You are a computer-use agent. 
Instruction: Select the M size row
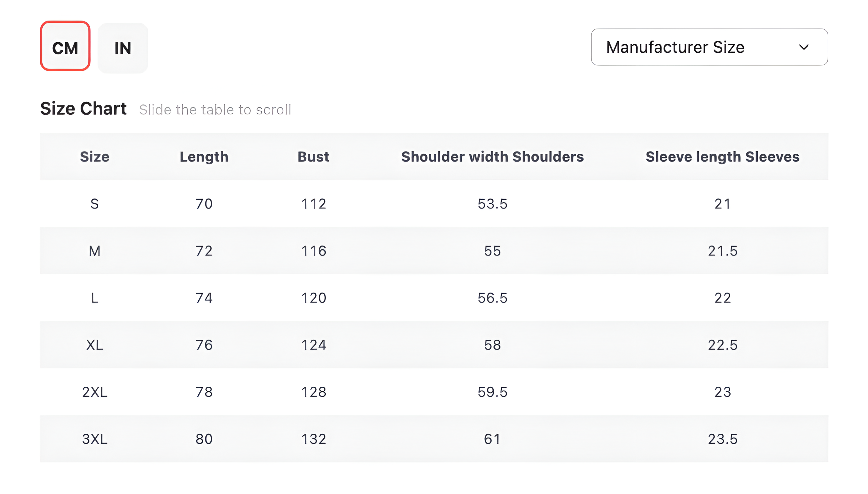click(x=94, y=251)
